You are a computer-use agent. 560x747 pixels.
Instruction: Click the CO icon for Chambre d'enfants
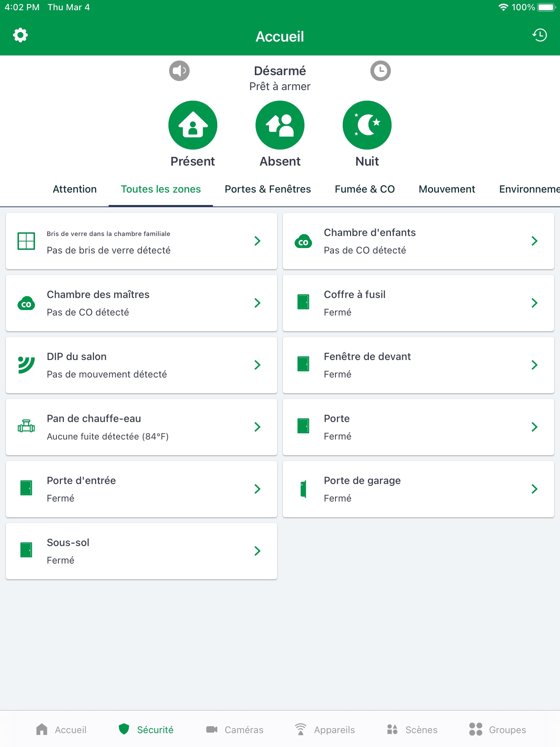tap(303, 241)
